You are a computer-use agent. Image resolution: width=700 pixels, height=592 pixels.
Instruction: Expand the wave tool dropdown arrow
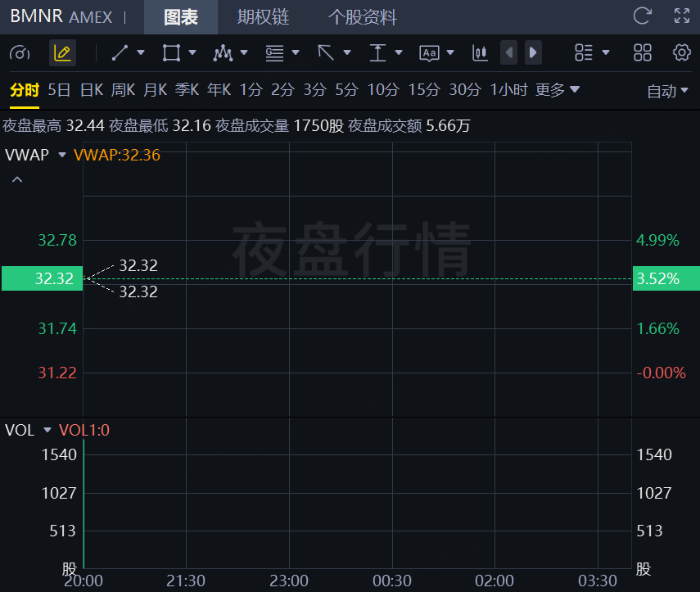[x=244, y=52]
